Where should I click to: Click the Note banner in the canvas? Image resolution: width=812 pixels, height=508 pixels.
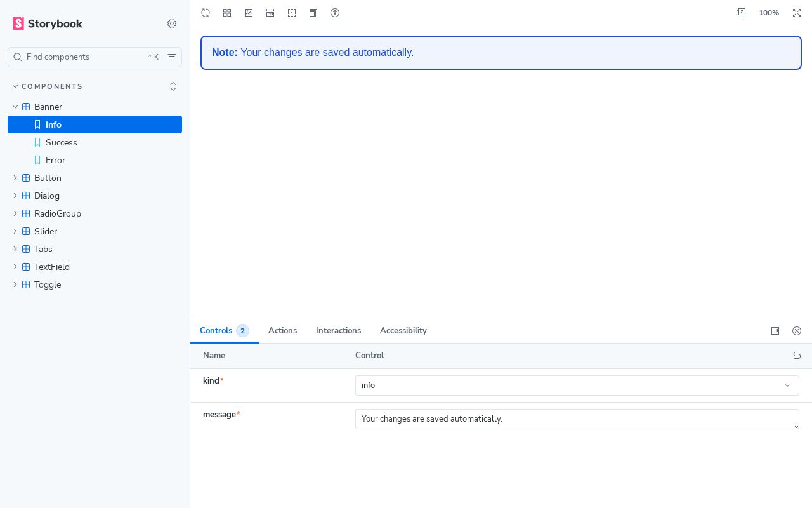(x=501, y=53)
